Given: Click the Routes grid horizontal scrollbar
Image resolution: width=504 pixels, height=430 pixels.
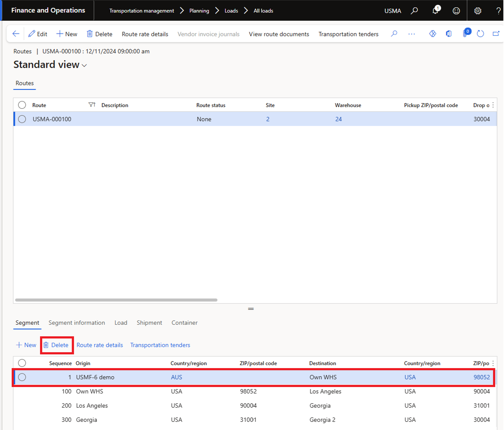Looking at the screenshot, I should click(116, 300).
